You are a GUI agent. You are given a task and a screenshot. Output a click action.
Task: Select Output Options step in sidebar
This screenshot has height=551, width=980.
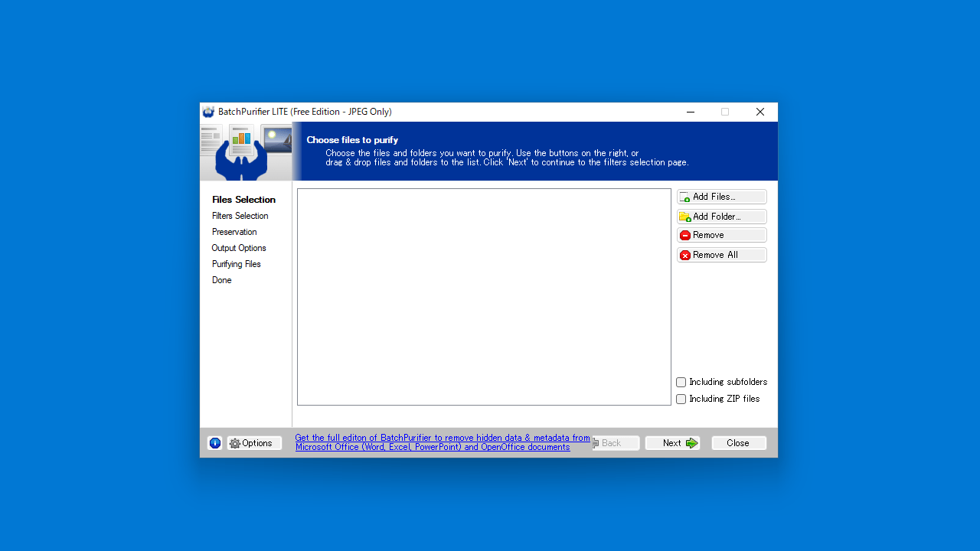click(x=239, y=248)
